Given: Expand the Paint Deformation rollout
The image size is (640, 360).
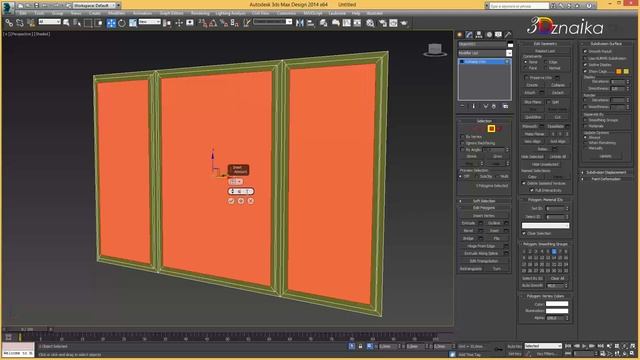Looking at the screenshot, I should point(606,179).
